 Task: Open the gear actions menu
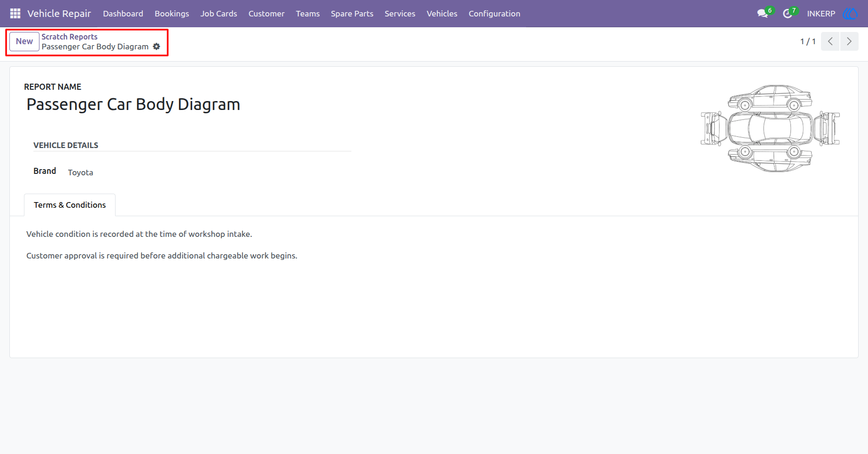pos(156,47)
